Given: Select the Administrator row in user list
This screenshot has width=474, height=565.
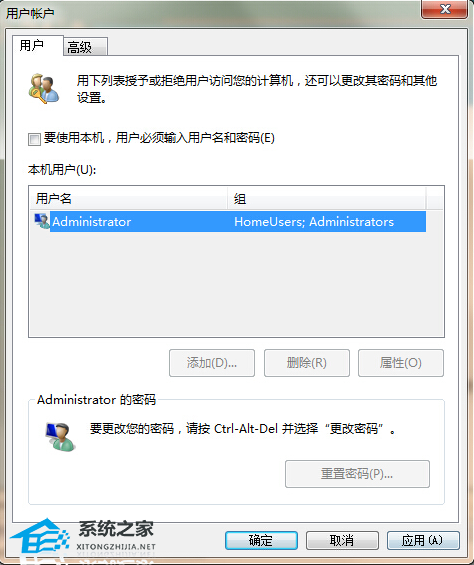Looking at the screenshot, I should point(230,221).
